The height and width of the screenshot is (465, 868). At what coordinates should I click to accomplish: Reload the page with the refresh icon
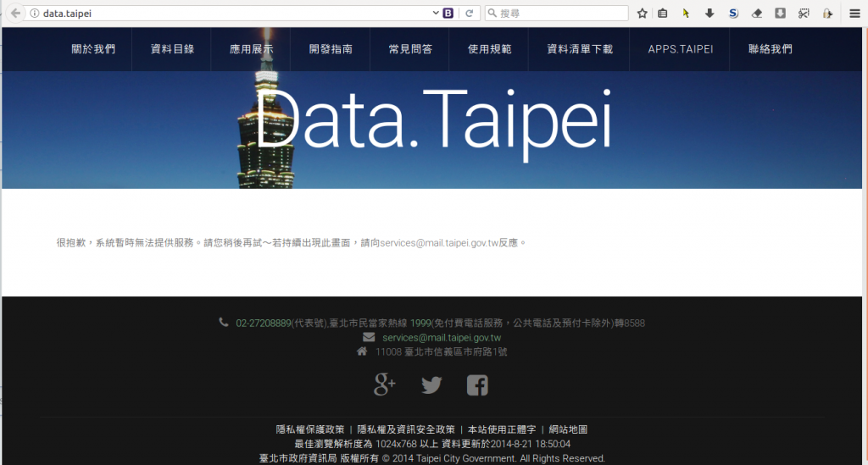(x=470, y=14)
